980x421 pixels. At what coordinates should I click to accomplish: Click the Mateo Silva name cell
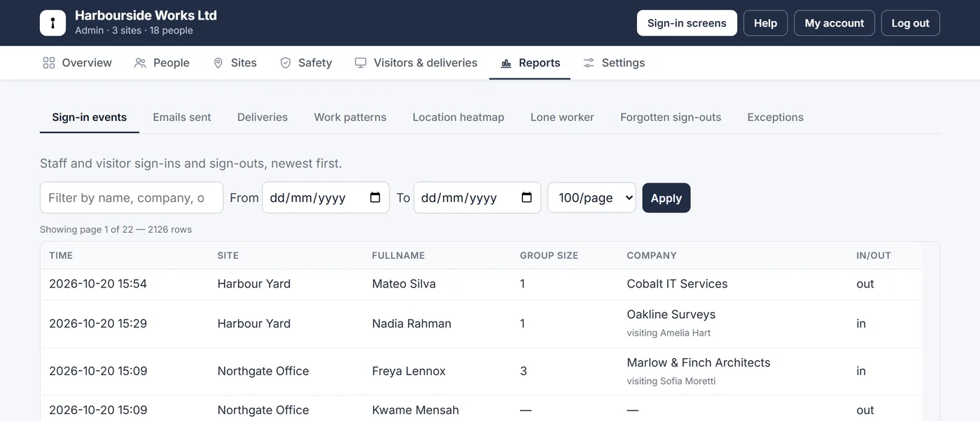click(404, 284)
